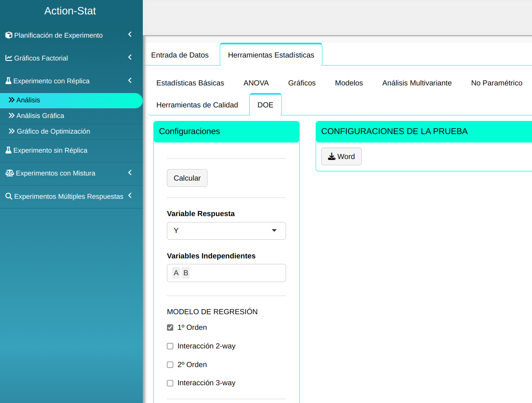Image resolution: width=532 pixels, height=403 pixels.
Task: Click the cube icon beside Planificación de Experimento
Action: (8, 35)
